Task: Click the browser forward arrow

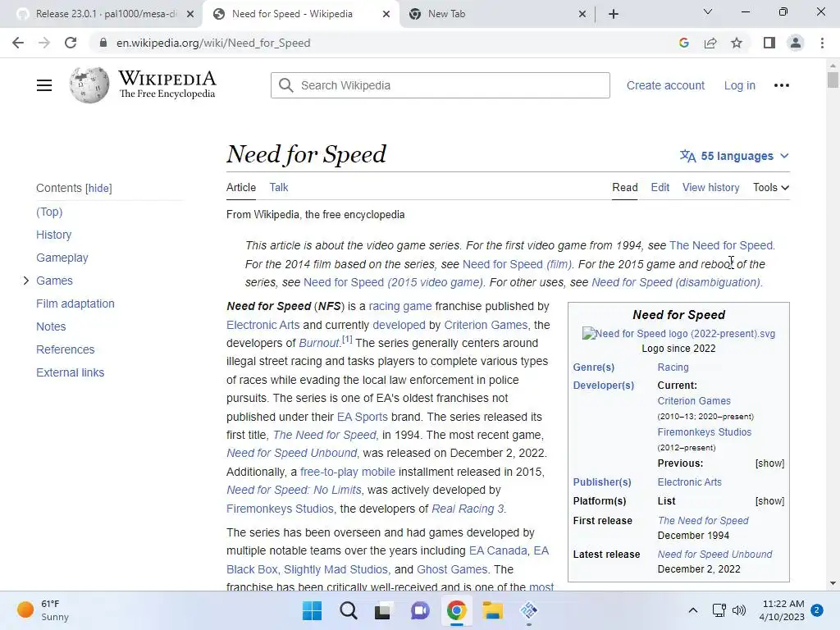Action: click(x=44, y=43)
